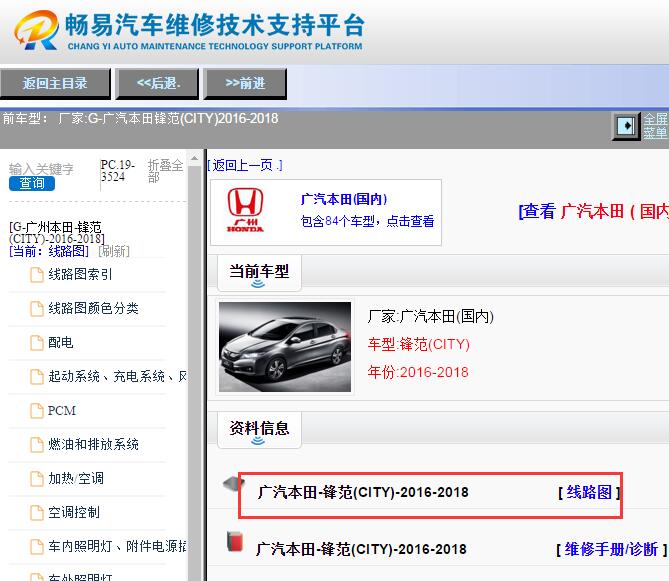Go back with the <<后退 button
Viewport: 669px width, 581px height.
pyautogui.click(x=158, y=83)
